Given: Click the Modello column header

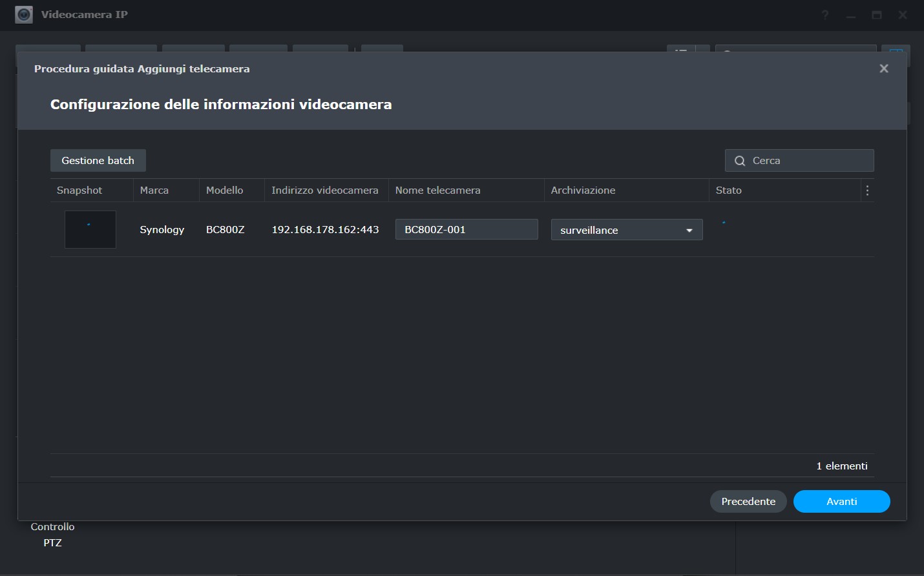Looking at the screenshot, I should coord(225,190).
